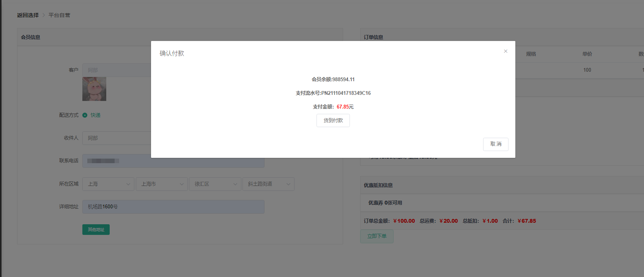644x277 pixels.
Task: Click the 立即下单 button
Action: point(377,236)
